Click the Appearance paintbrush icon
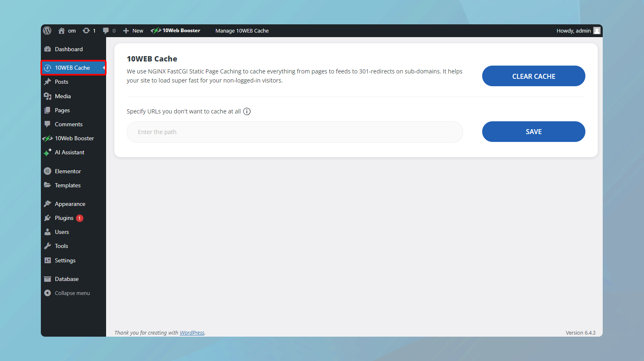The width and height of the screenshot is (644, 361). [x=47, y=203]
